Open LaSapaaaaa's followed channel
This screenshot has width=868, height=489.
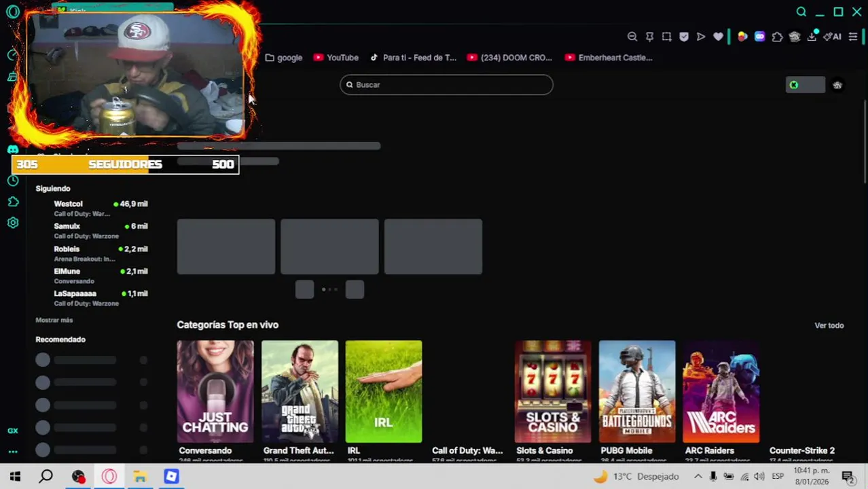92,298
